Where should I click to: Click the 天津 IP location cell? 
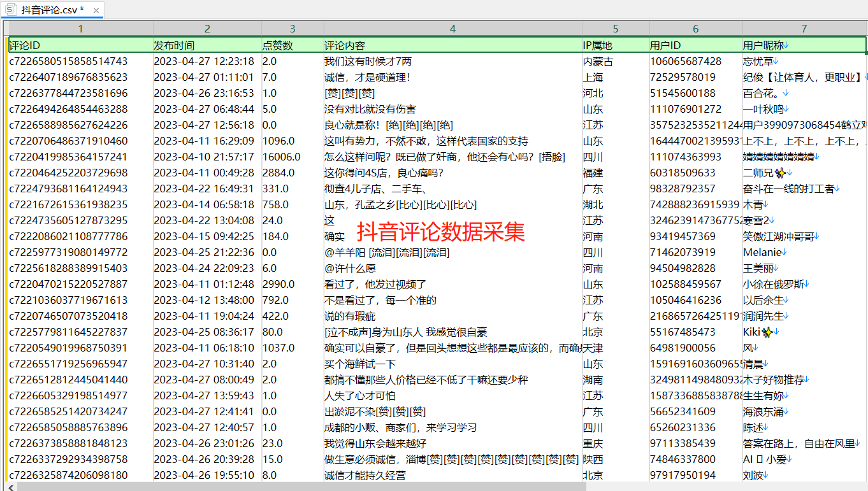tap(593, 348)
